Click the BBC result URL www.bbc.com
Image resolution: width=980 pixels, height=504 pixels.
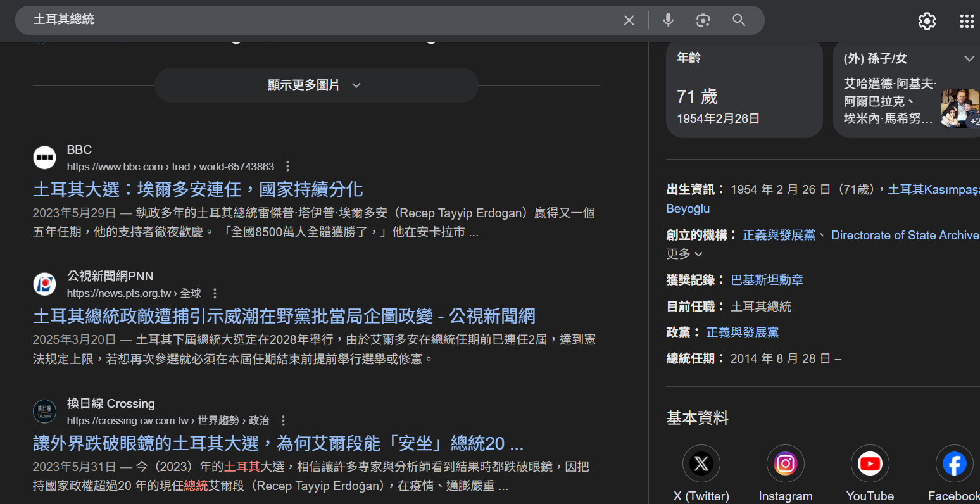pos(171,167)
